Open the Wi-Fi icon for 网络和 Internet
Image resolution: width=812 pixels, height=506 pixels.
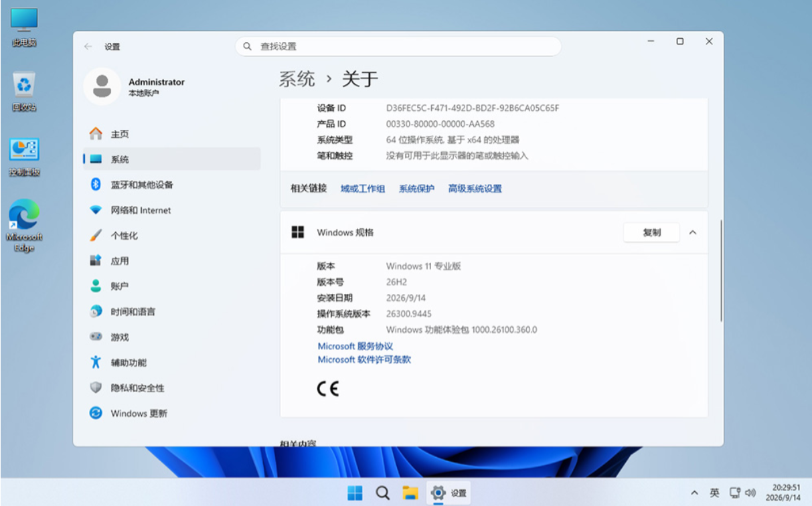(x=96, y=210)
